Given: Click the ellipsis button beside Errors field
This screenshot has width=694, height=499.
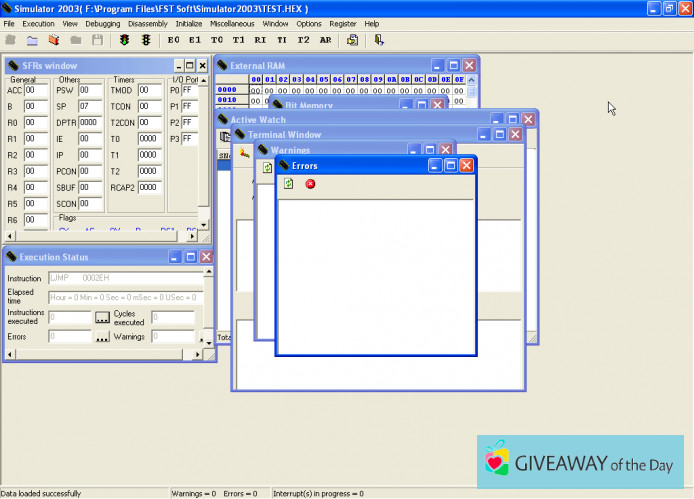Looking at the screenshot, I should tap(102, 337).
